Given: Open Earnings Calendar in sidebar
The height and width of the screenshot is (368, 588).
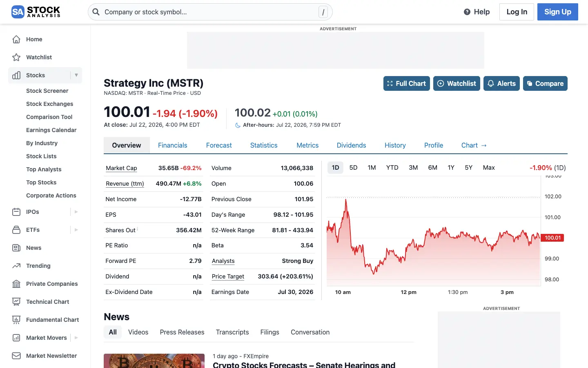Looking at the screenshot, I should coord(51,130).
